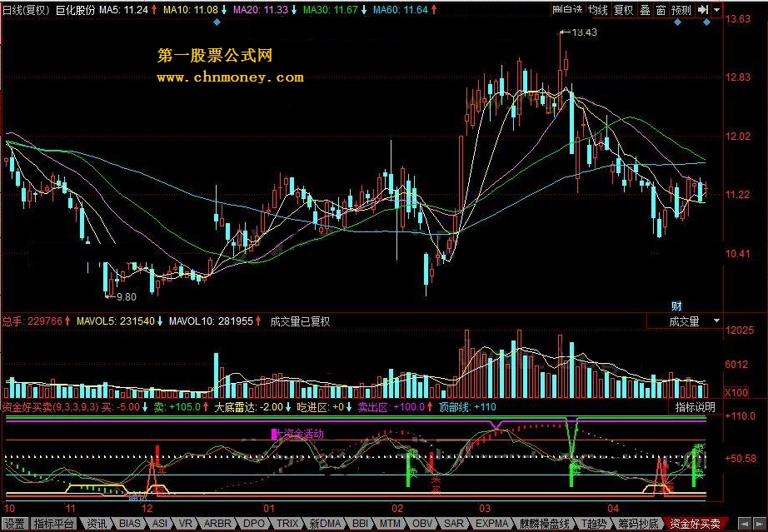This screenshot has height=532, width=768.
Task: Click the MA5: 11.24 label
Action: tap(124, 10)
